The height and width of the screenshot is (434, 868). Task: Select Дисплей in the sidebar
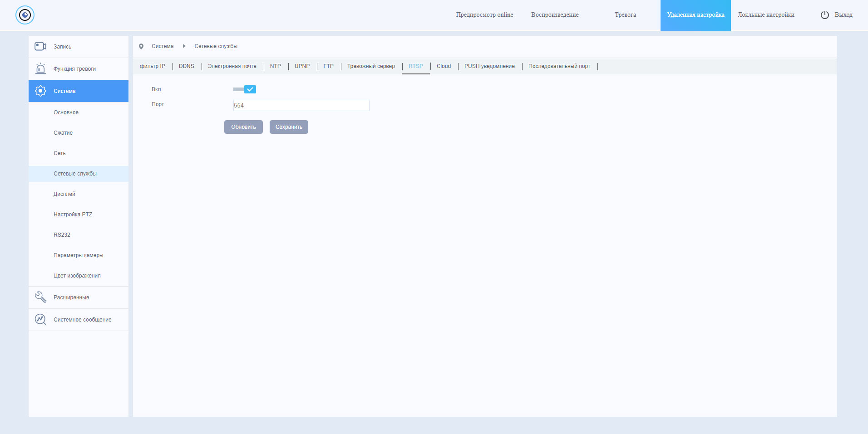tap(79, 194)
